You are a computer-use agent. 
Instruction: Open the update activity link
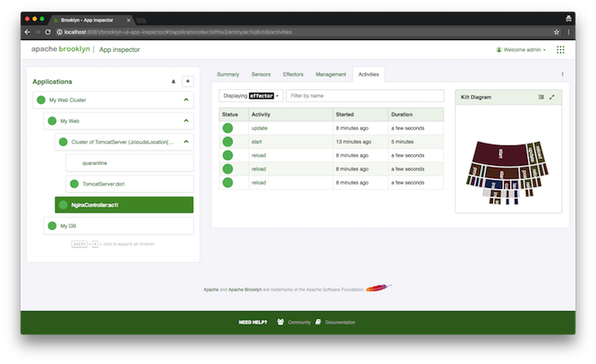[259, 128]
